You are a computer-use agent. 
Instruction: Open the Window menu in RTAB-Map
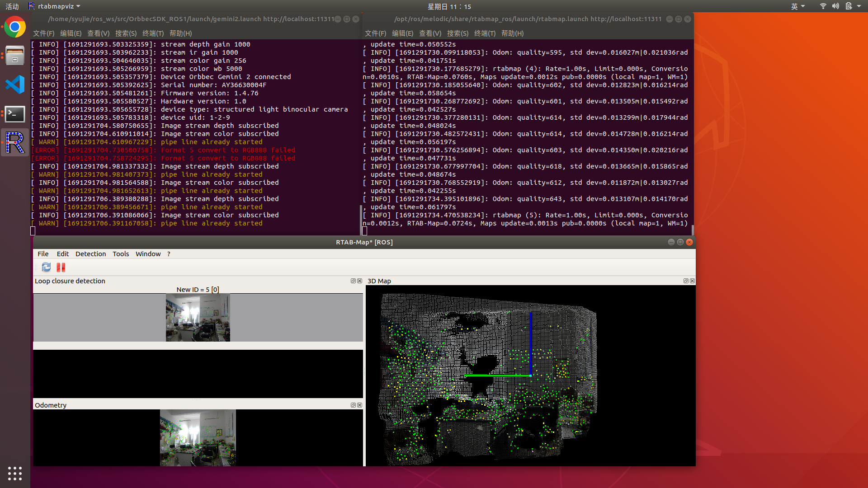pos(148,254)
